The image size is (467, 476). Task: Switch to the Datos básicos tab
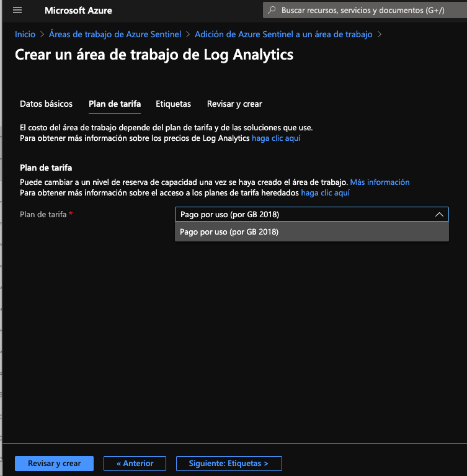[x=46, y=104]
